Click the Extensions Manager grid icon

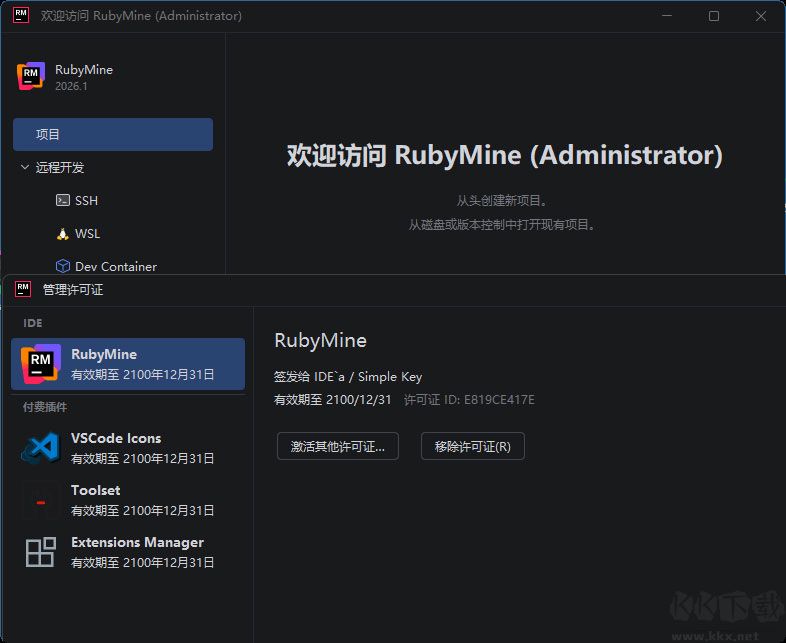click(41, 552)
